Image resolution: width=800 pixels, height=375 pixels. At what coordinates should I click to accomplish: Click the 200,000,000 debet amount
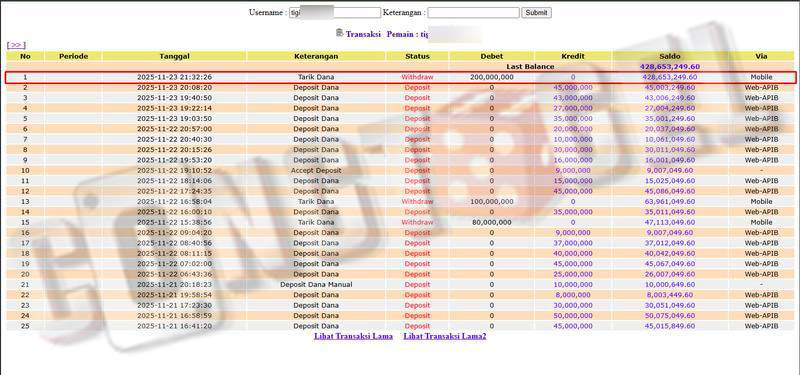click(491, 78)
